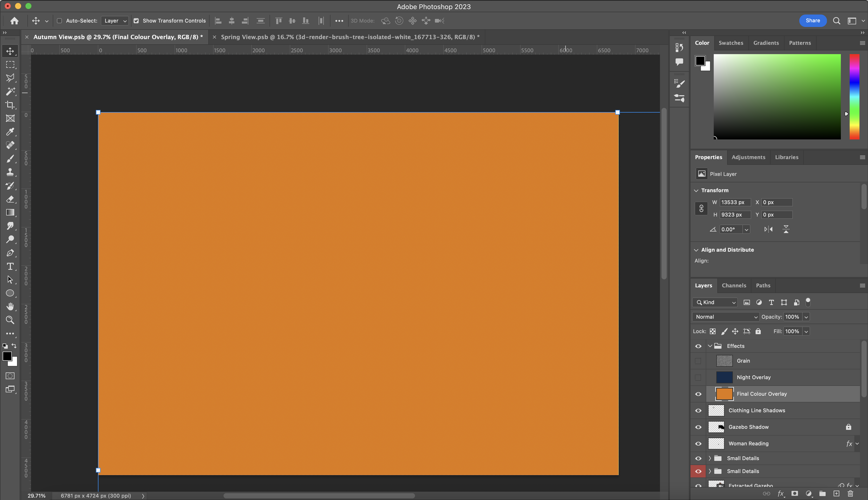Click the Share button
Viewport: 868px width, 500px height.
tap(812, 21)
